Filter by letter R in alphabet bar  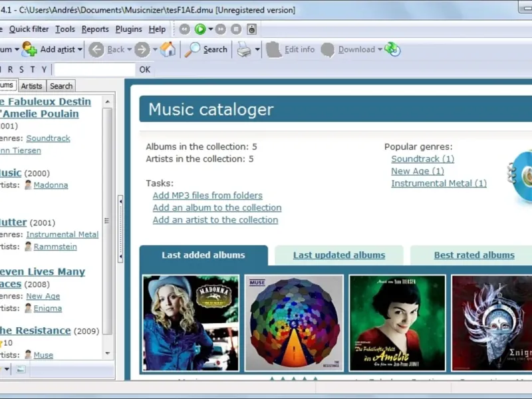(x=10, y=70)
